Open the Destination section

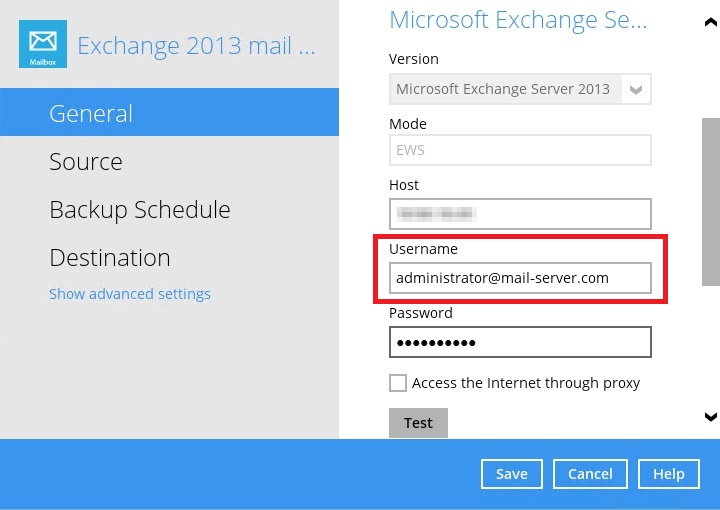pos(110,258)
